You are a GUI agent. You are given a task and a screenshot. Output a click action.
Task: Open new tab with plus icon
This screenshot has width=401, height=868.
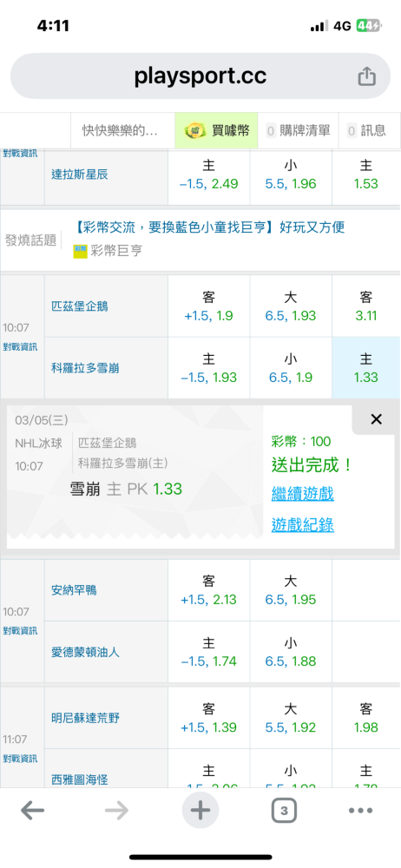tap(200, 811)
